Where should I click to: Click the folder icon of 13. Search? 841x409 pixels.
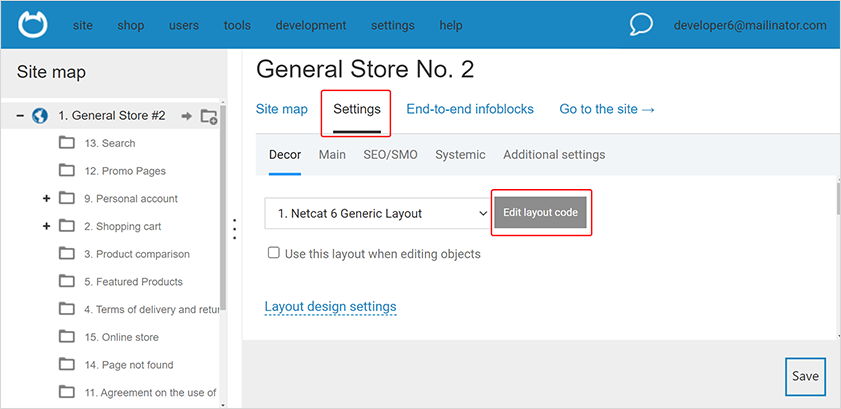coord(67,143)
